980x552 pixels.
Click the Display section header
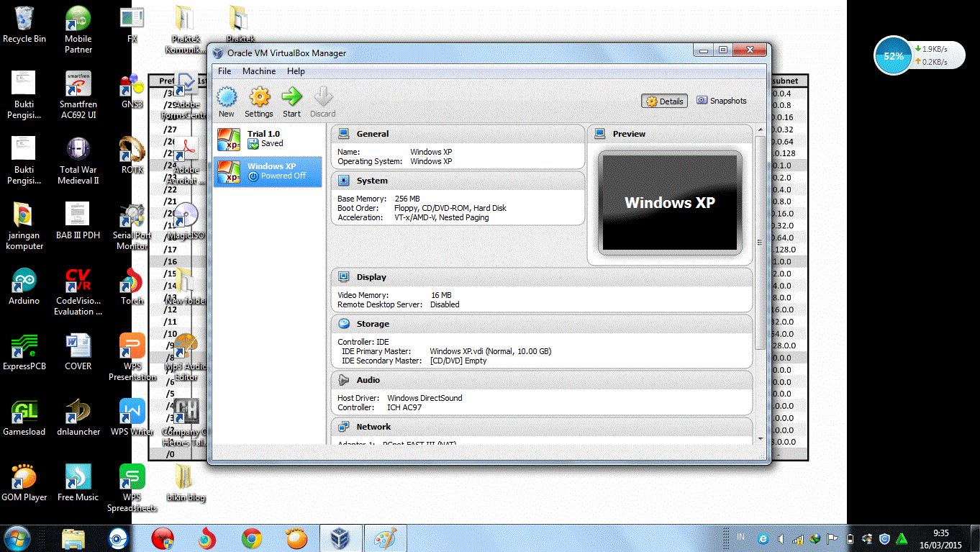coord(542,277)
